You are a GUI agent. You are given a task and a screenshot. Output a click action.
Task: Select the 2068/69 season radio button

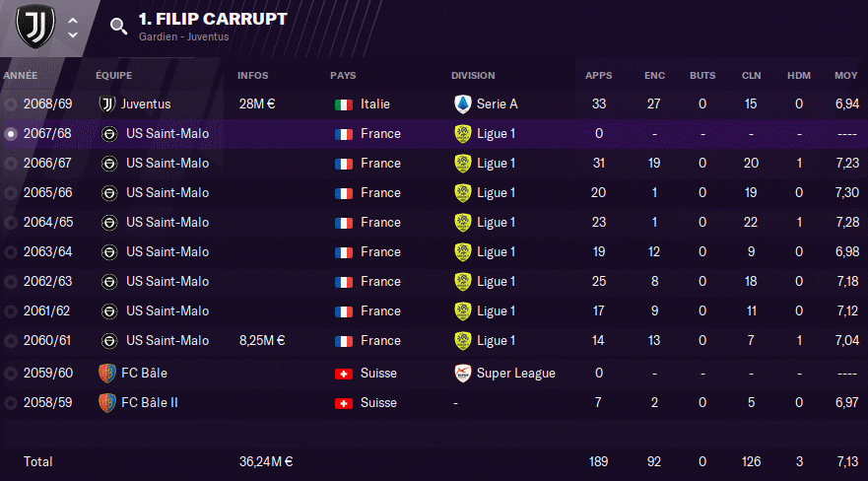point(11,104)
